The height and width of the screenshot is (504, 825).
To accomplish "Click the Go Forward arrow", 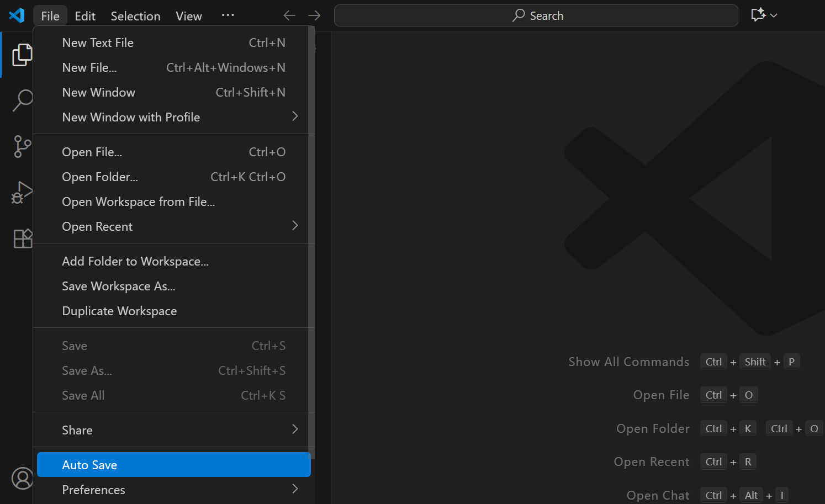I will click(x=314, y=15).
